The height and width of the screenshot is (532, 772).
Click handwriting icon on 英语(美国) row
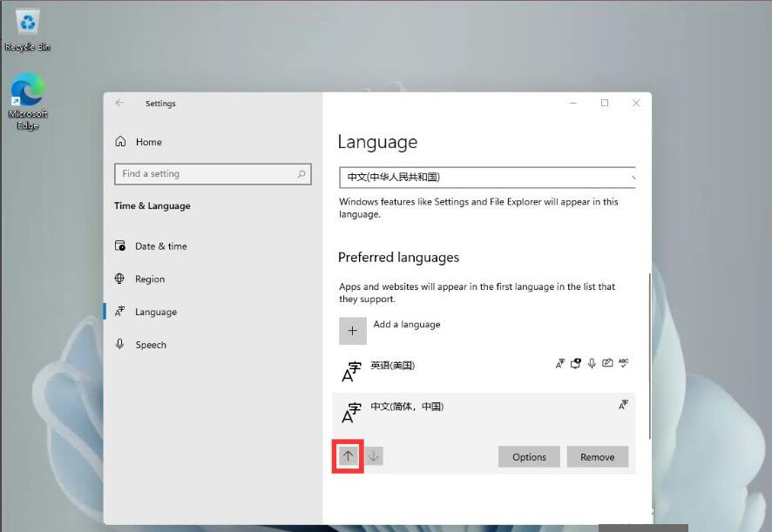[607, 363]
